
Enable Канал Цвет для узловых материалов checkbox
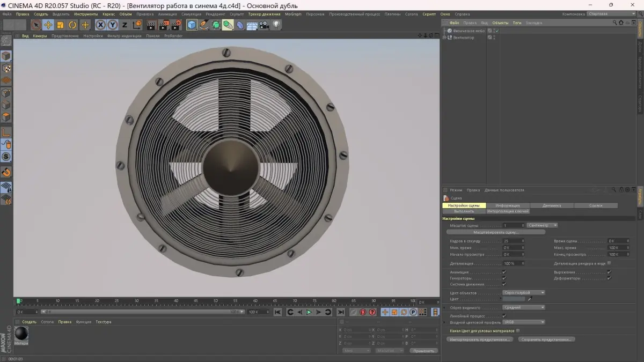[518, 331]
